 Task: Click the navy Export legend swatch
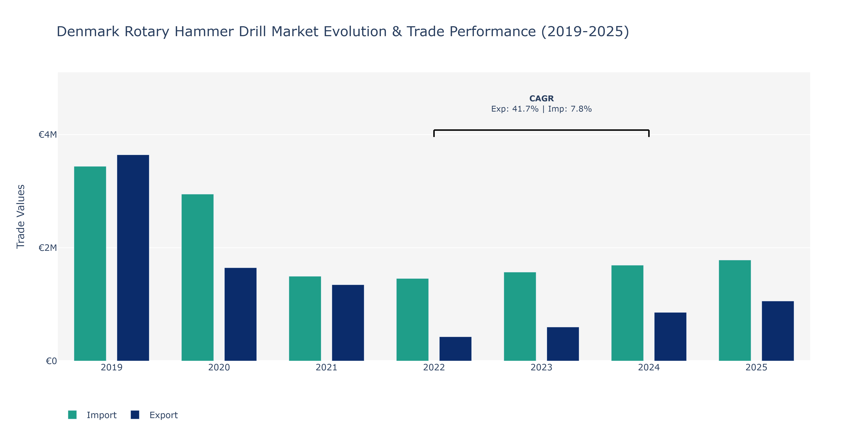[135, 415]
